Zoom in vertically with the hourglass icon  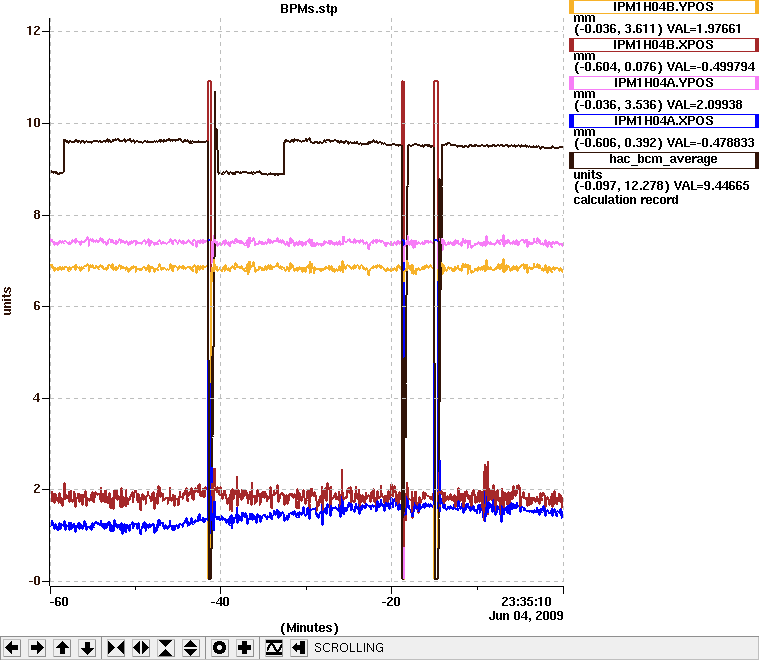(x=166, y=647)
